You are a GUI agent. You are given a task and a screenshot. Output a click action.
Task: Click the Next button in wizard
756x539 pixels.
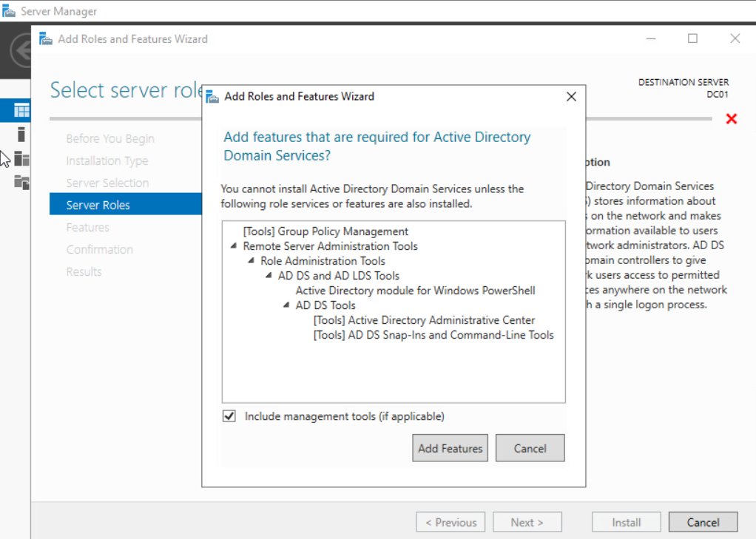(x=527, y=522)
